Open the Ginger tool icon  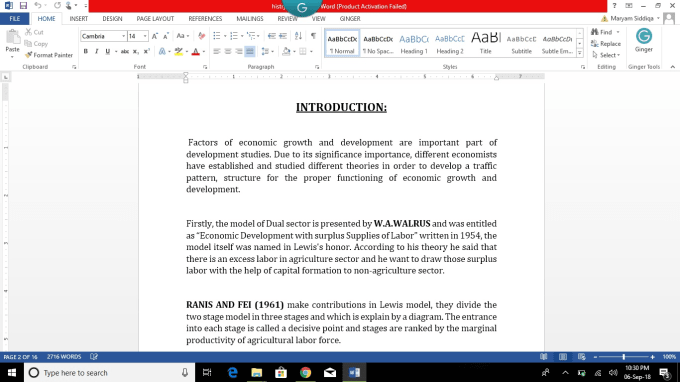click(x=644, y=40)
